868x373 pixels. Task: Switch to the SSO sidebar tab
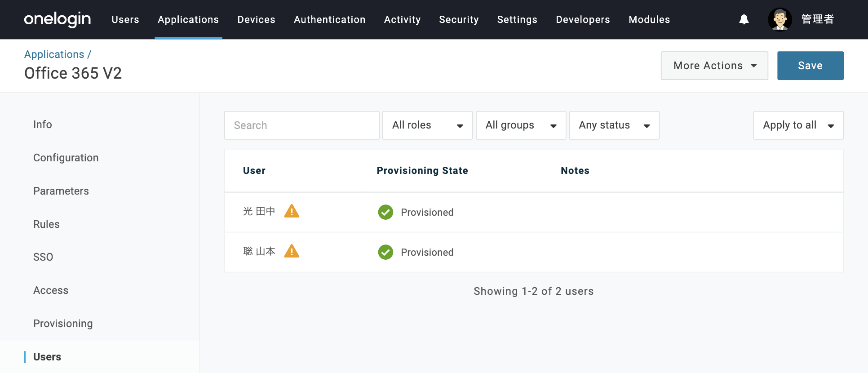point(43,257)
